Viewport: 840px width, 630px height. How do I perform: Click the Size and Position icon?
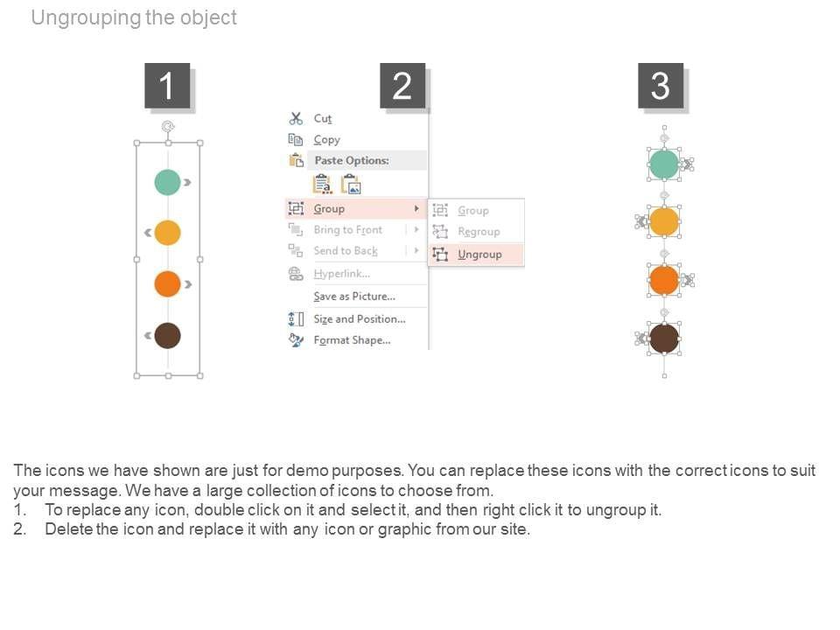296,319
